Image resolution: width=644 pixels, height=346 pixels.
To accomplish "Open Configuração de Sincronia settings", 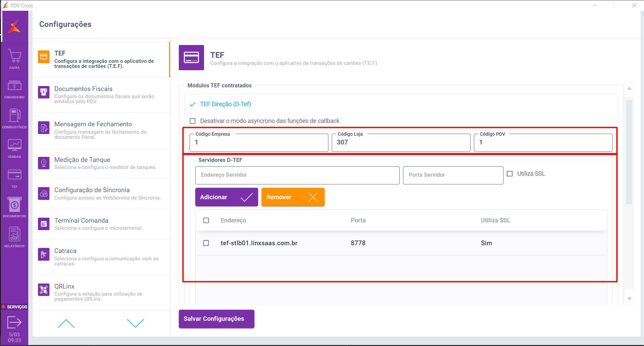I will click(101, 194).
